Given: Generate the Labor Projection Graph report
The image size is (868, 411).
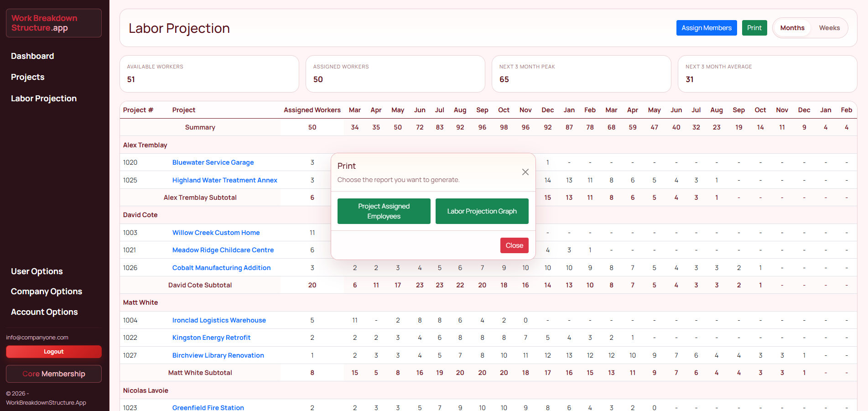Looking at the screenshot, I should [482, 211].
